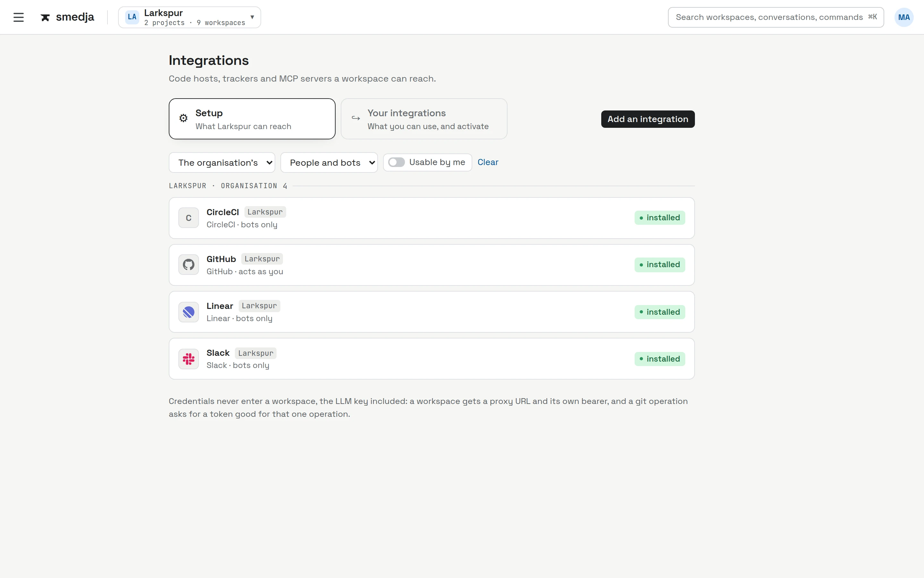Click the 'GitHub · acts as you' text
Image resolution: width=924 pixels, height=578 pixels.
pos(245,271)
